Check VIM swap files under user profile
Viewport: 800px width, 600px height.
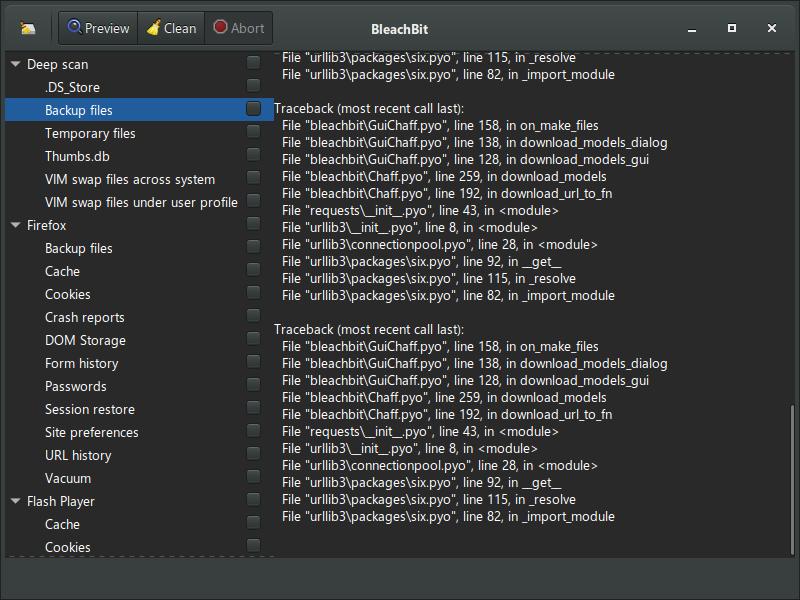(x=254, y=200)
